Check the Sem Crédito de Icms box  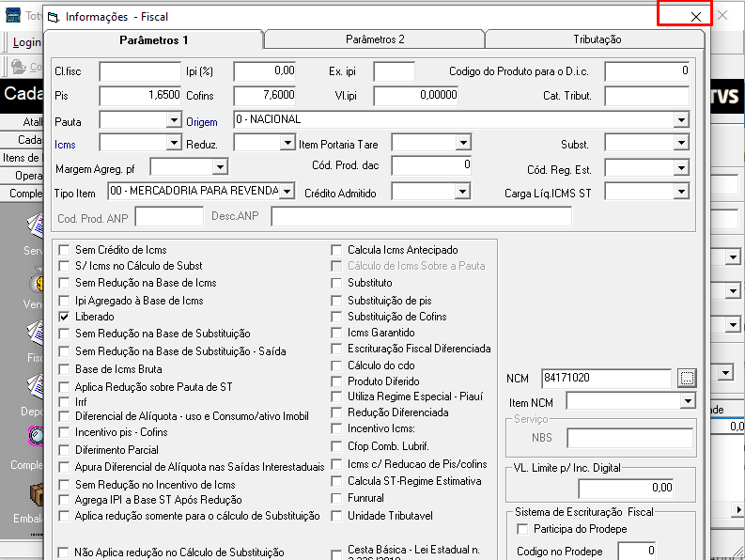[64, 250]
